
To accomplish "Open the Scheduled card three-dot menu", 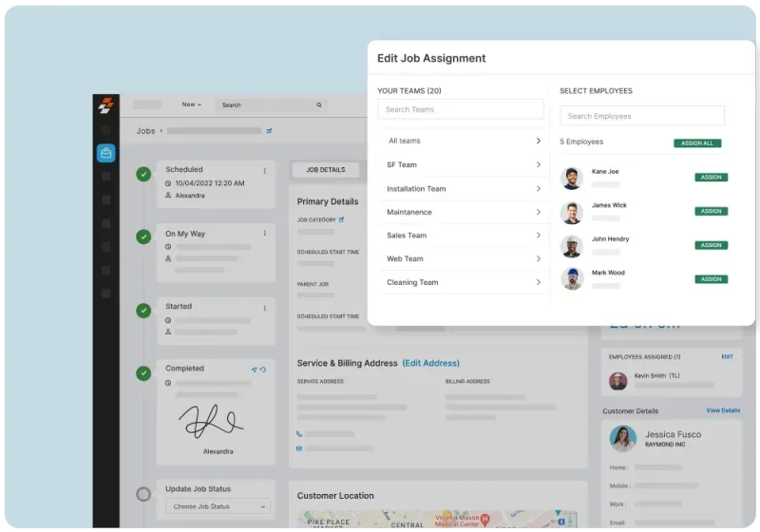I will 265,171.
